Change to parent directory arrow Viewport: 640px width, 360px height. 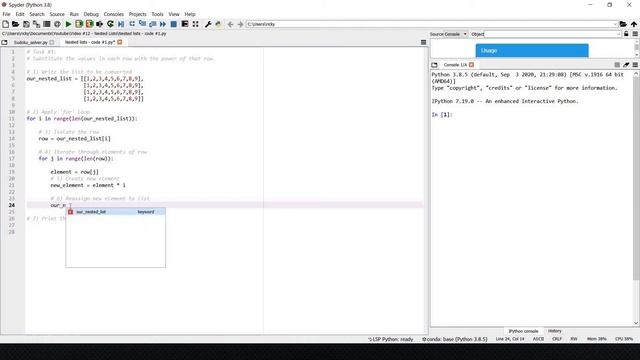click(x=634, y=24)
